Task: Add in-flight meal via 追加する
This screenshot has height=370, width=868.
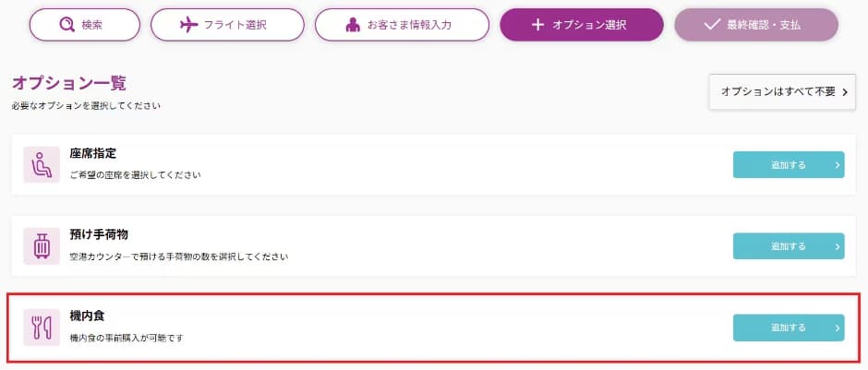Action: pyautogui.click(x=788, y=328)
